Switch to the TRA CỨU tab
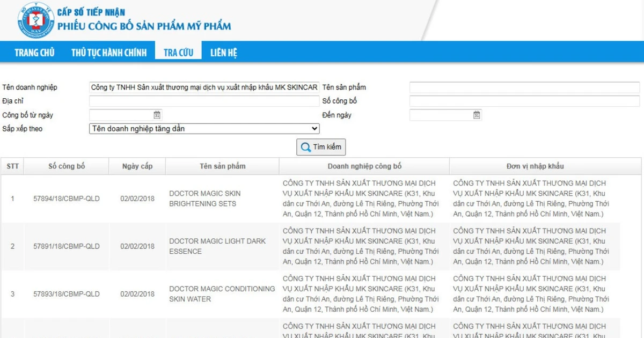This screenshot has height=338, width=644. tap(178, 52)
